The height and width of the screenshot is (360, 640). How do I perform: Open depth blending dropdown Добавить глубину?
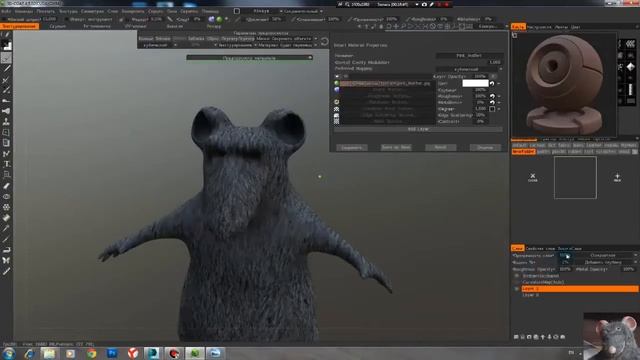coord(606,262)
